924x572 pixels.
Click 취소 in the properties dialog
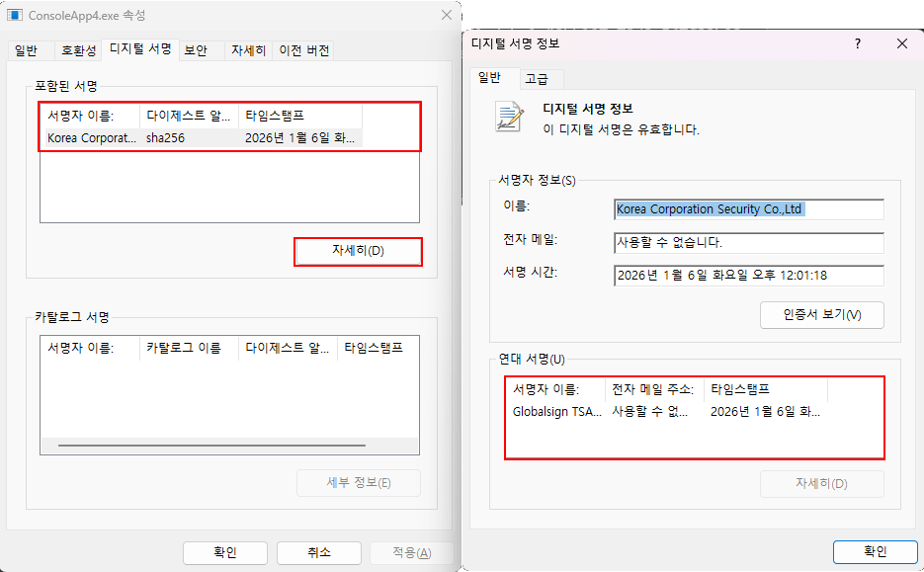(318, 552)
